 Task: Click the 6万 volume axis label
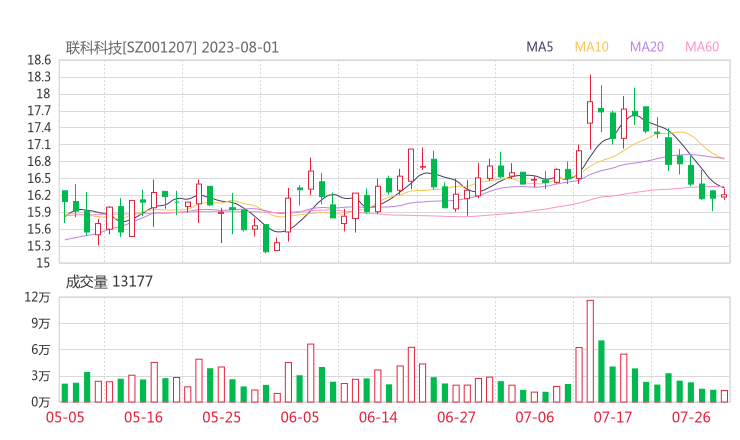tap(41, 350)
